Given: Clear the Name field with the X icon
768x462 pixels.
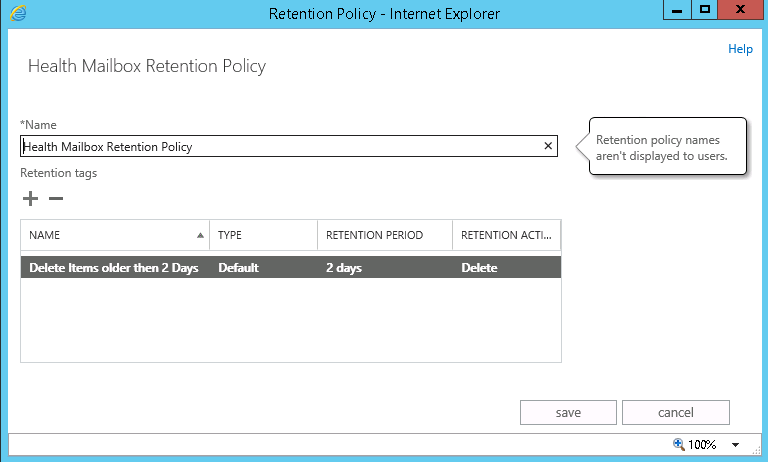Looking at the screenshot, I should point(548,146).
